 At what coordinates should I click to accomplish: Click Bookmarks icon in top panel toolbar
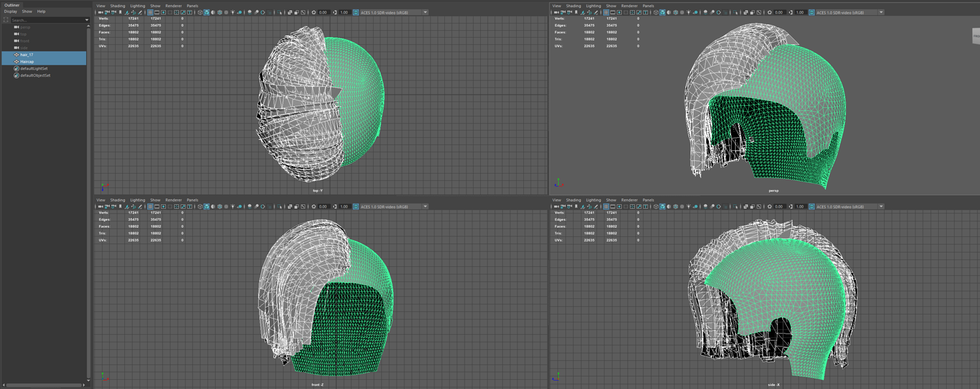pyautogui.click(x=120, y=12)
